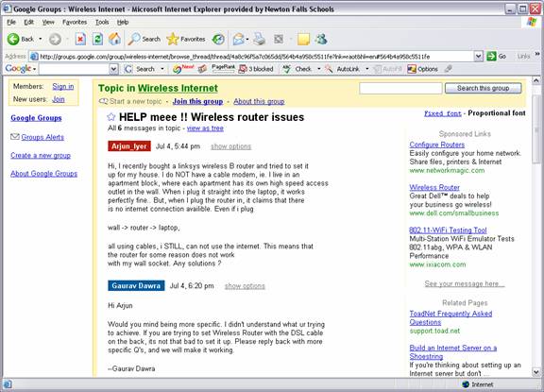The image size is (544, 392).
Task: Open the Messenger people icon
Action: 321,40
